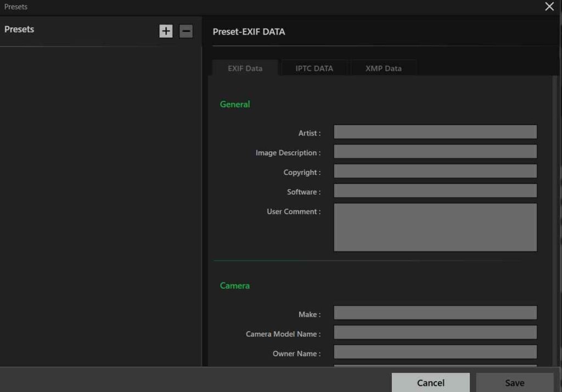Switch to the EXIF Data tab
Screen dimensions: 562x392
pos(245,68)
